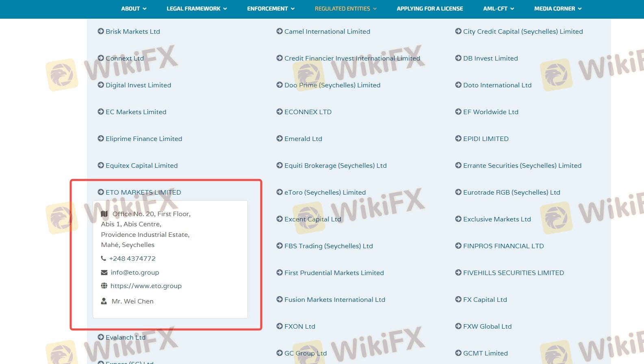
Task: Click the envelope icon beside info@eto.group
Action: tap(104, 273)
